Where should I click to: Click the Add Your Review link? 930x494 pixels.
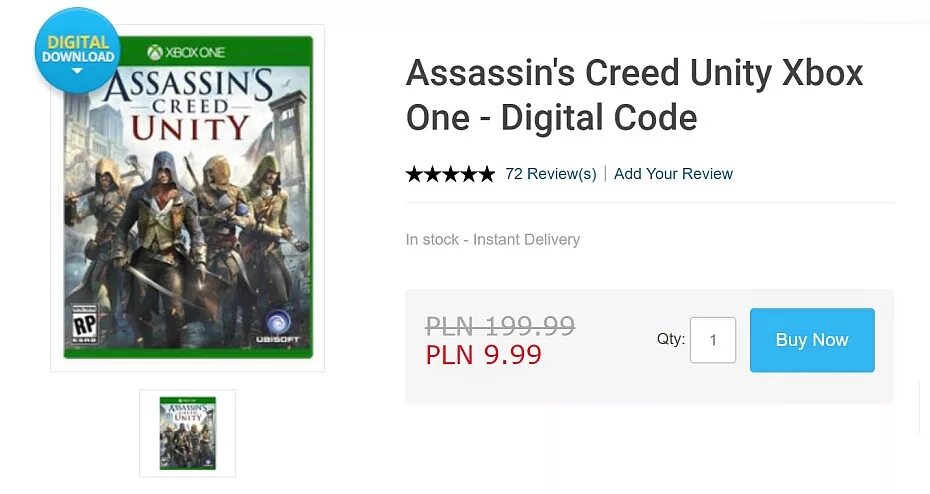click(x=673, y=174)
